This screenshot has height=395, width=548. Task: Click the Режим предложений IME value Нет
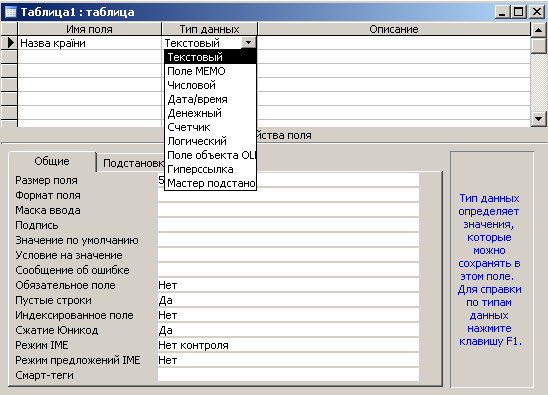pos(288,360)
